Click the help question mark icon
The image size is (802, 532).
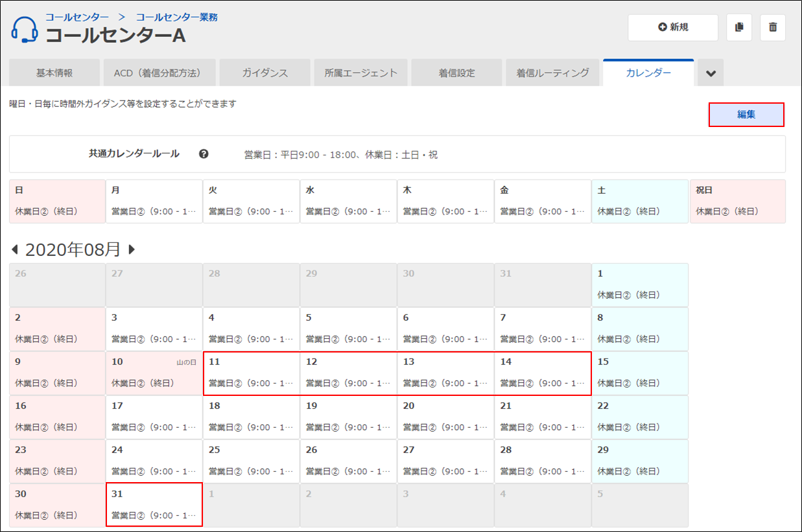pyautogui.click(x=204, y=154)
